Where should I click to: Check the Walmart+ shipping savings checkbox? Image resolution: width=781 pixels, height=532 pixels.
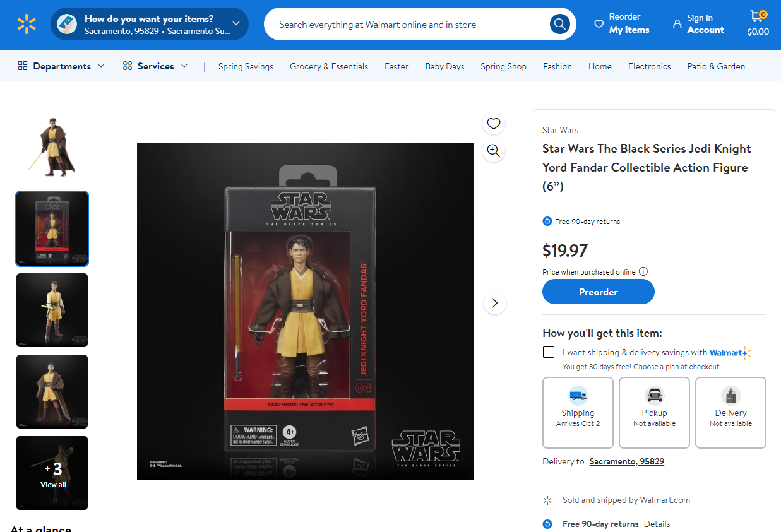tap(549, 352)
